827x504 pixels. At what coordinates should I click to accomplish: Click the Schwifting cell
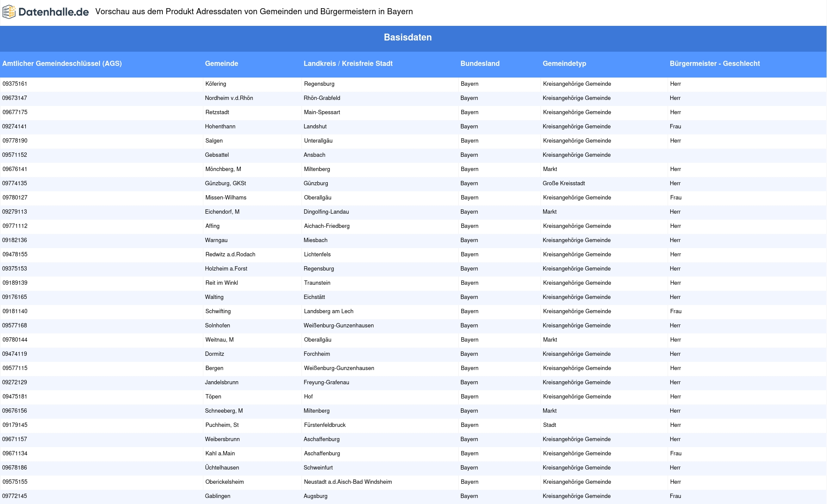click(x=218, y=311)
